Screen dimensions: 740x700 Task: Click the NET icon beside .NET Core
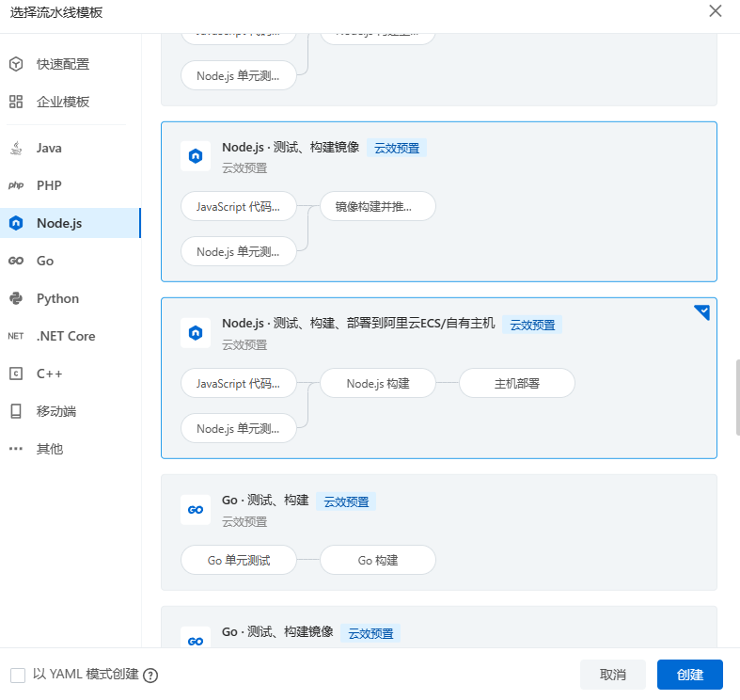tap(16, 336)
